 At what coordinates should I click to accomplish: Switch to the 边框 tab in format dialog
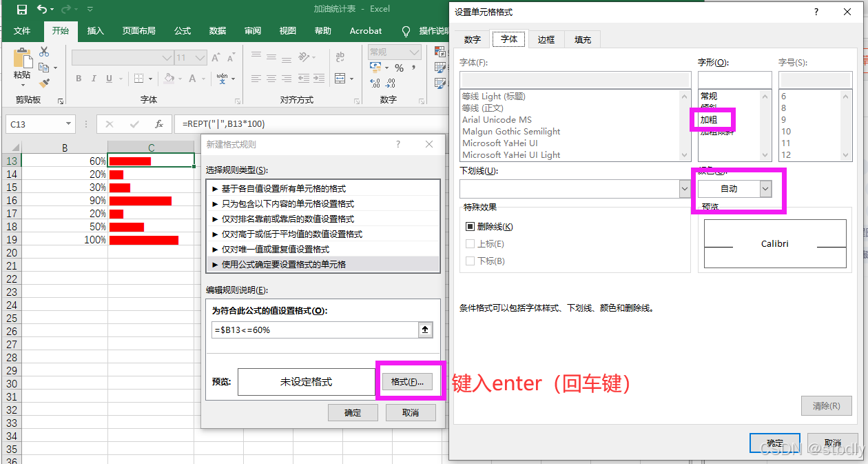(546, 40)
